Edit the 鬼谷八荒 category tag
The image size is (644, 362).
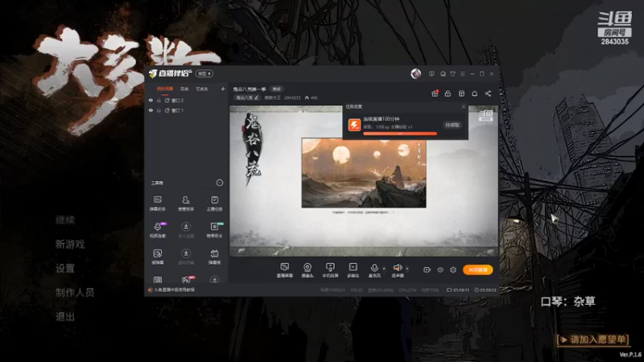247,97
